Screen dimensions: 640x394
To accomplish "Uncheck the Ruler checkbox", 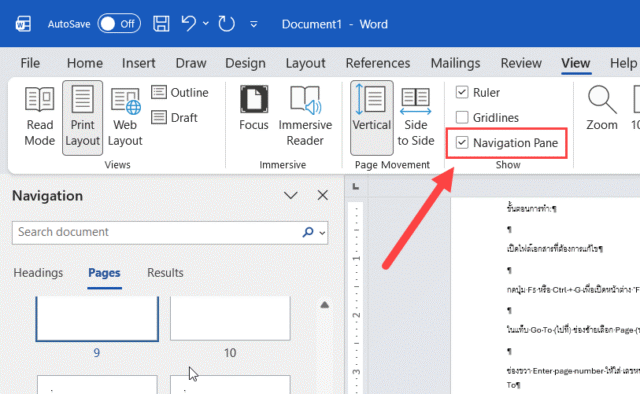I will point(462,92).
